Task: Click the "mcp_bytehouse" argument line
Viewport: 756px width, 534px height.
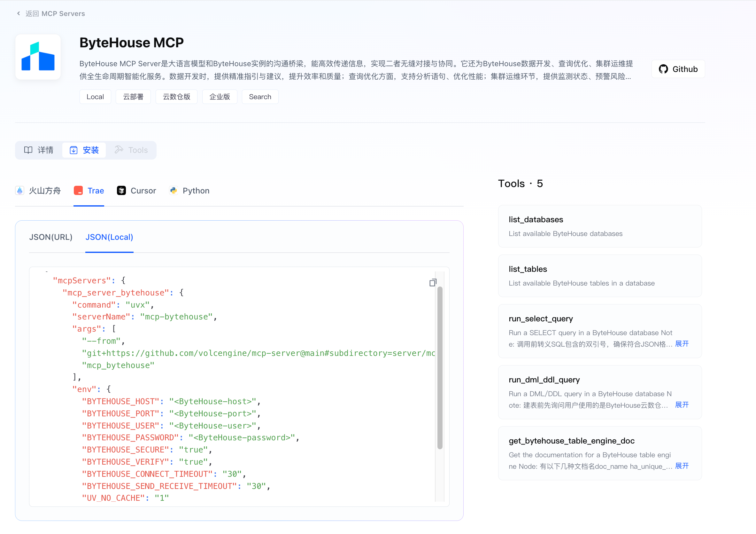Action: [x=118, y=365]
